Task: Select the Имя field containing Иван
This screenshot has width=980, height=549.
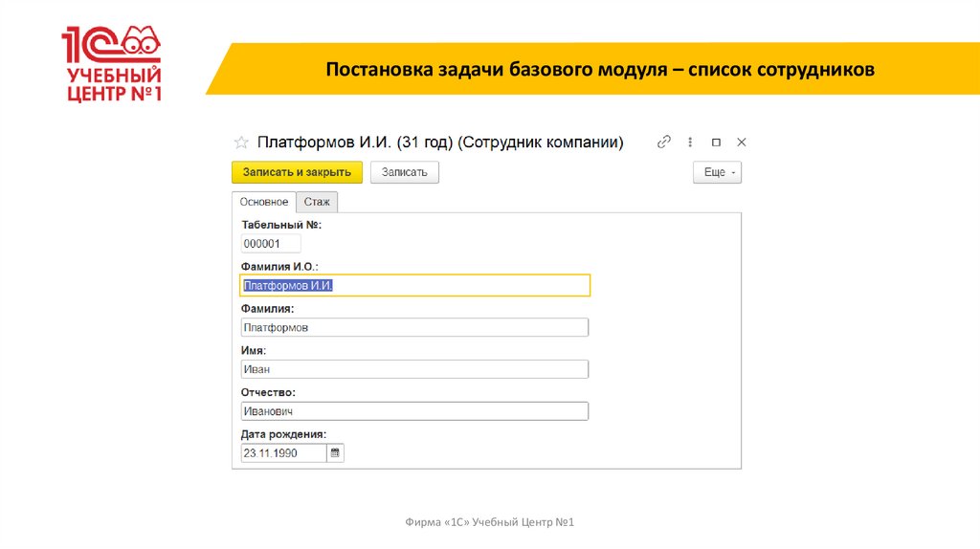Action: pos(413,369)
